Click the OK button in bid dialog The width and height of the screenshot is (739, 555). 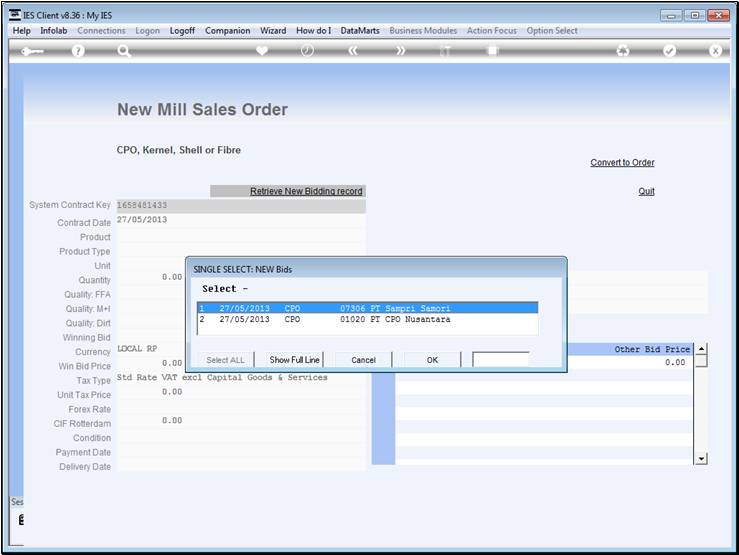coord(432,360)
